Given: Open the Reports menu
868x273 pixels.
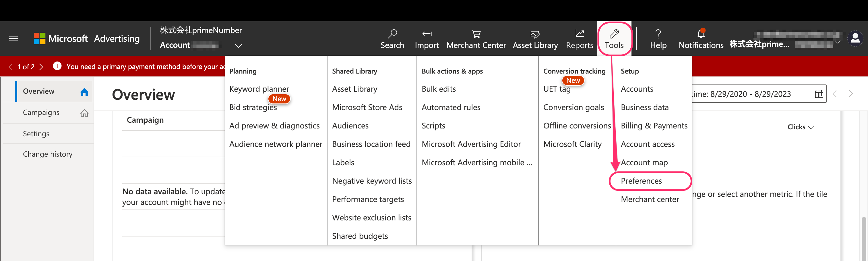Looking at the screenshot, I should 580,39.
